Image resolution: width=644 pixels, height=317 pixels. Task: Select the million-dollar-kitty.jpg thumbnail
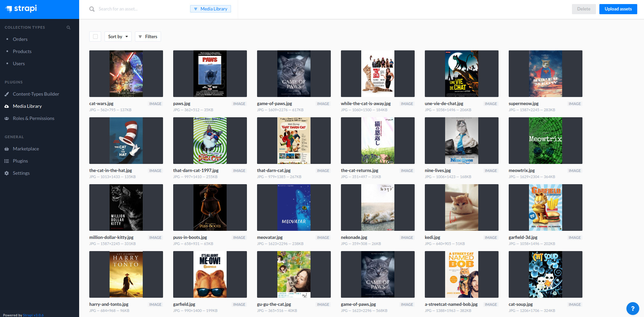126,208
